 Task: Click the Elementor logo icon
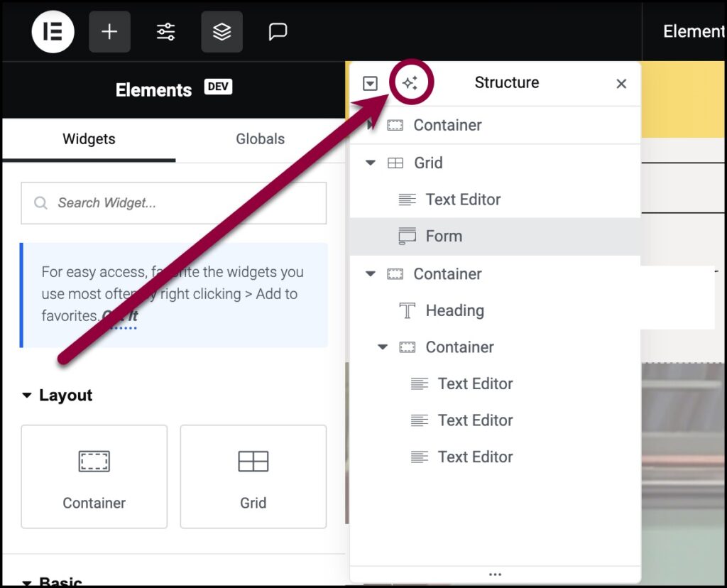pos(53,32)
